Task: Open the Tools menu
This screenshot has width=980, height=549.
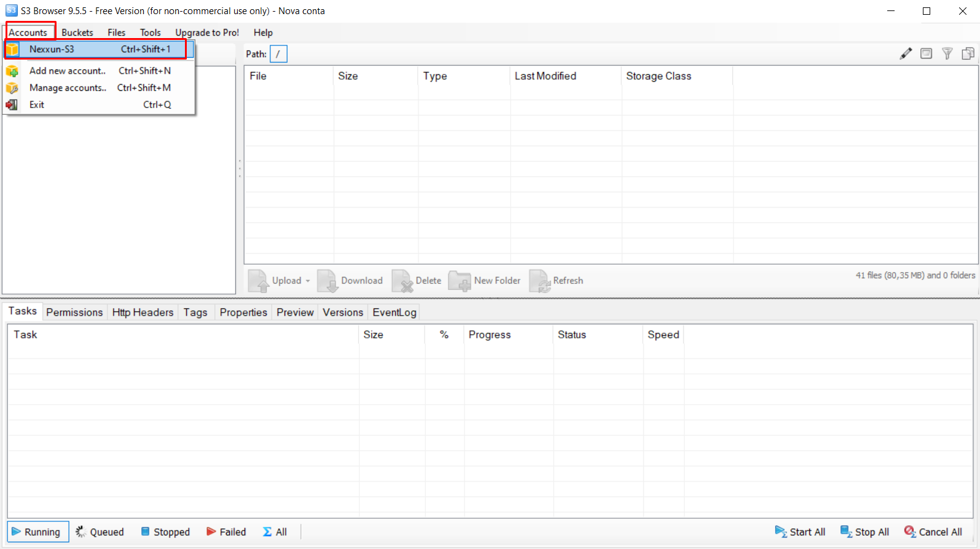Action: (x=150, y=33)
